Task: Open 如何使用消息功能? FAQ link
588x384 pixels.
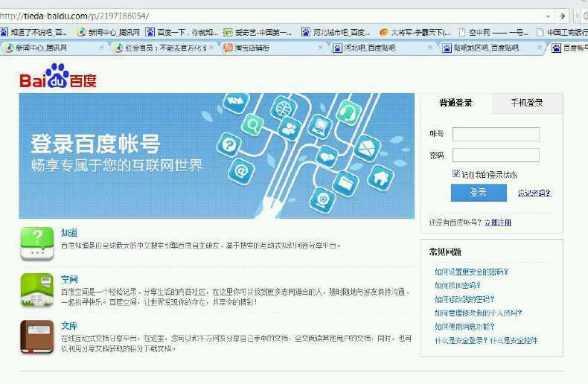Action: click(464, 327)
